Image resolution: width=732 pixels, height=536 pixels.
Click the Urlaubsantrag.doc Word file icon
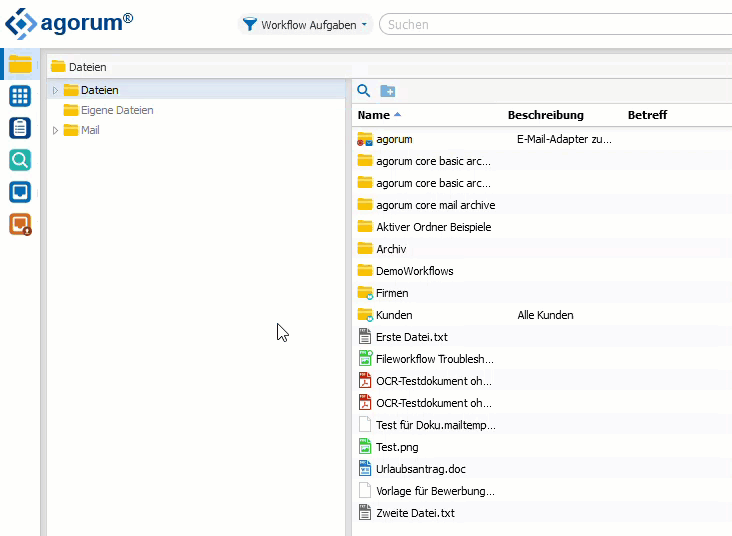point(365,468)
